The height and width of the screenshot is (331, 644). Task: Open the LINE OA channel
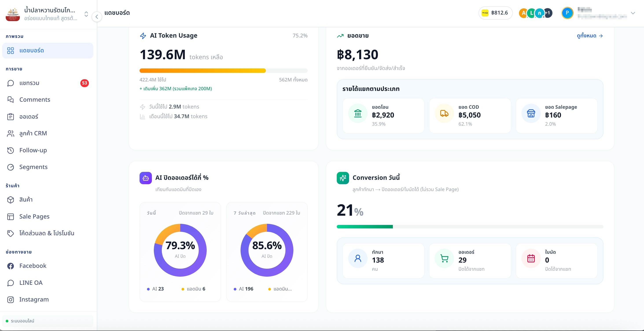[x=48, y=283]
